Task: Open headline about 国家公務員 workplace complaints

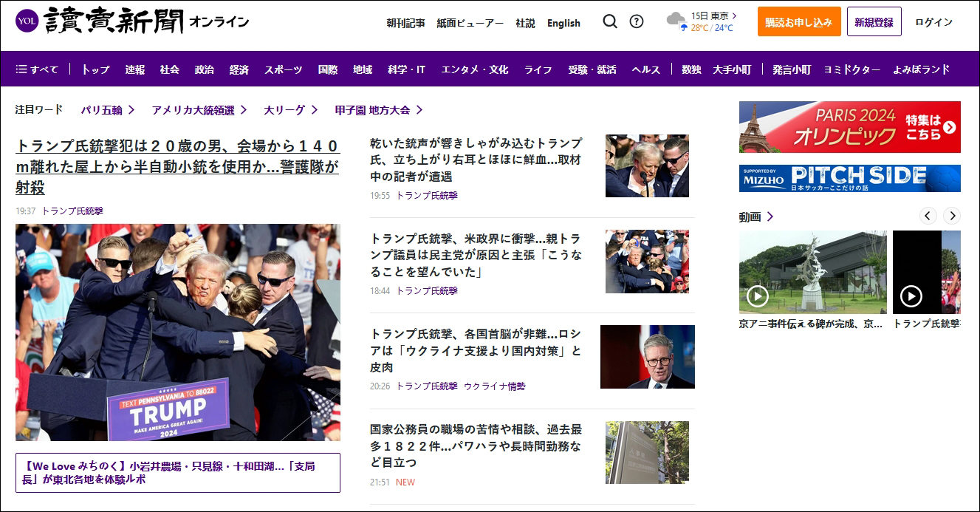Action: coord(476,446)
